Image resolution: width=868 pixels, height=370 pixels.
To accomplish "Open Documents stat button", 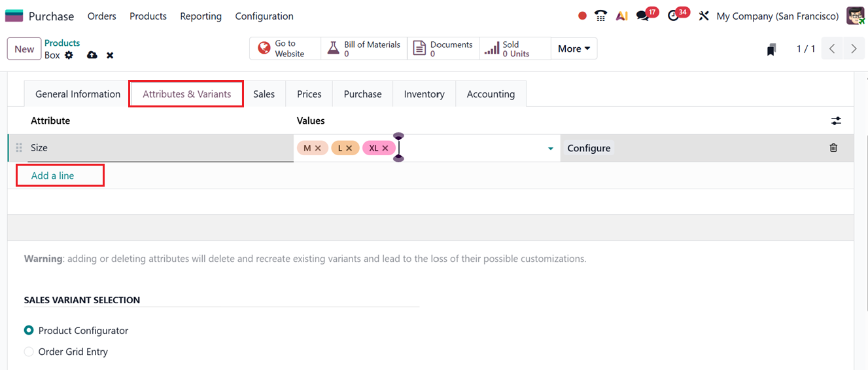I will point(443,48).
